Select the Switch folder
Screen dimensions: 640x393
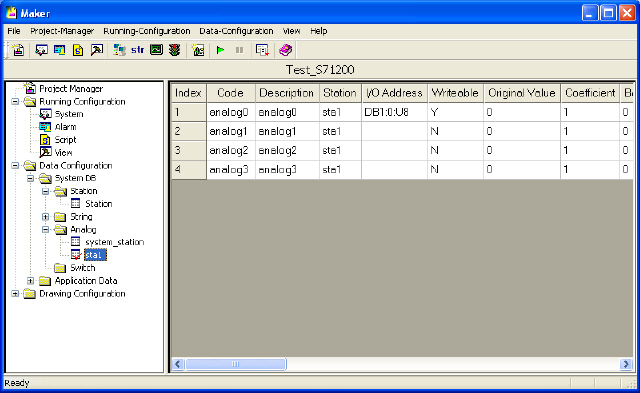pyautogui.click(x=82, y=268)
